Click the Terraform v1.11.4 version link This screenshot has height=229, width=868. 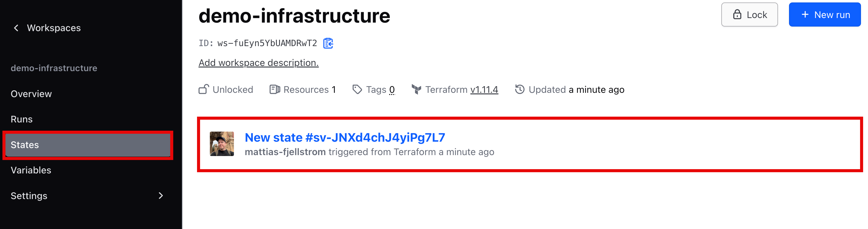tap(484, 89)
